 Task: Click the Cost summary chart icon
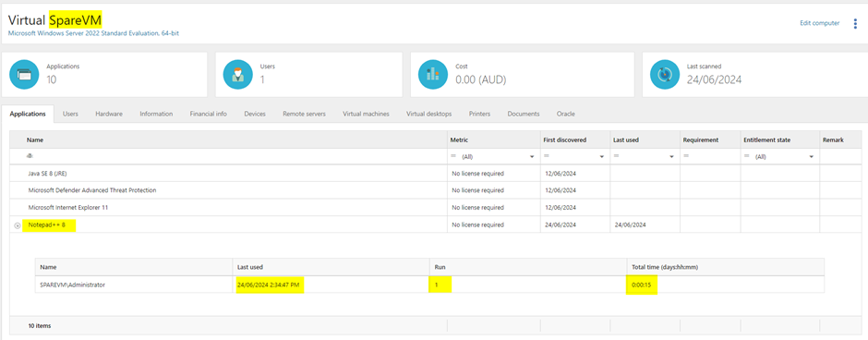point(433,74)
